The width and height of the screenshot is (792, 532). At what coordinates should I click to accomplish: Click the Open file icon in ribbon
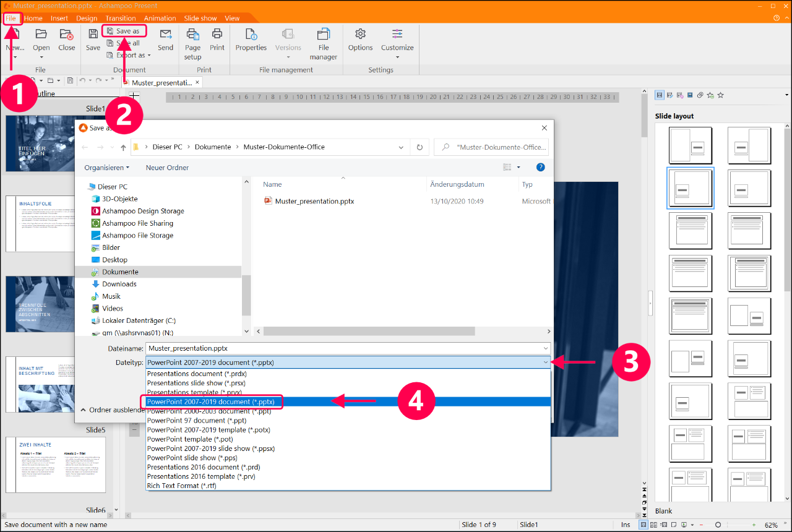[x=41, y=35]
